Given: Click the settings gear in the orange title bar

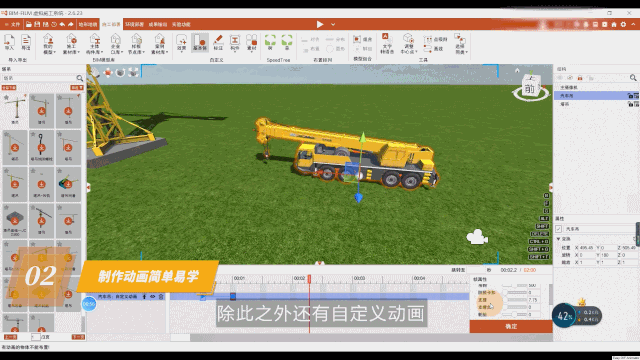Looking at the screenshot, I should tap(623, 24).
